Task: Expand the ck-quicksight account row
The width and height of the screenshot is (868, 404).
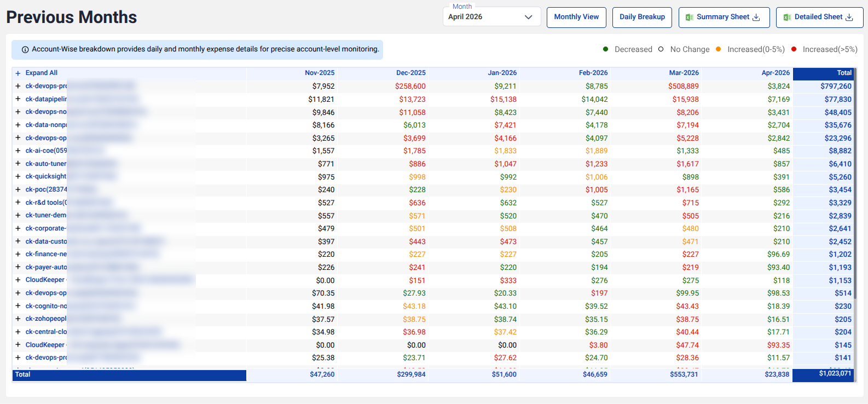Action: tap(18, 176)
